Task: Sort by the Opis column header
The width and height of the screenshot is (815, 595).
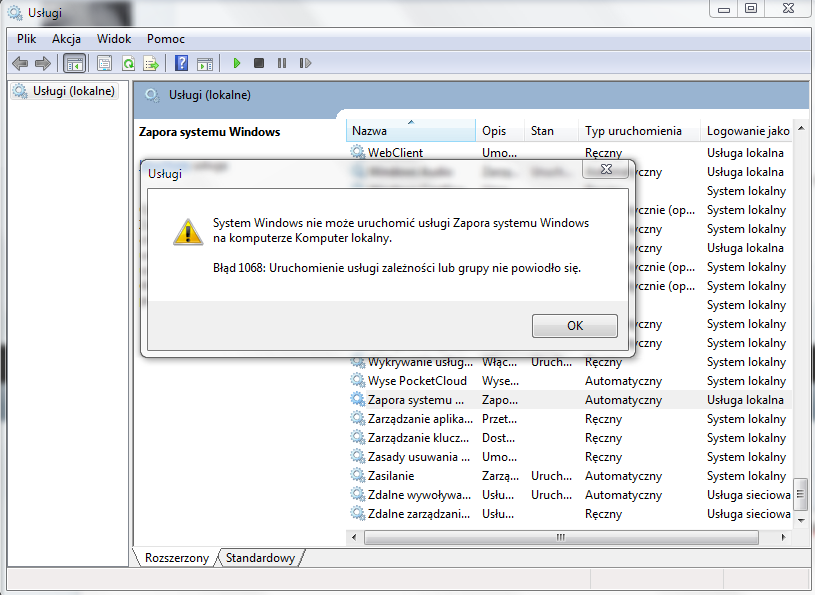Action: pos(500,131)
